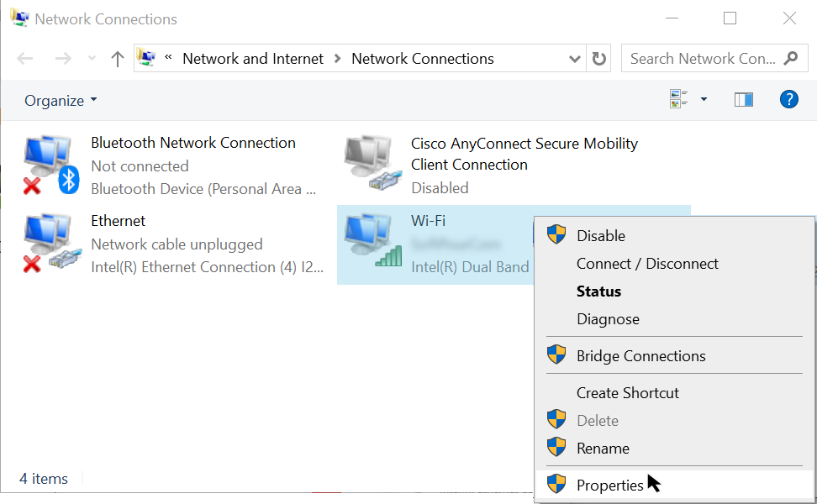This screenshot has width=817, height=504.
Task: Open the recent locations dropdown arrow
Action: (92, 58)
